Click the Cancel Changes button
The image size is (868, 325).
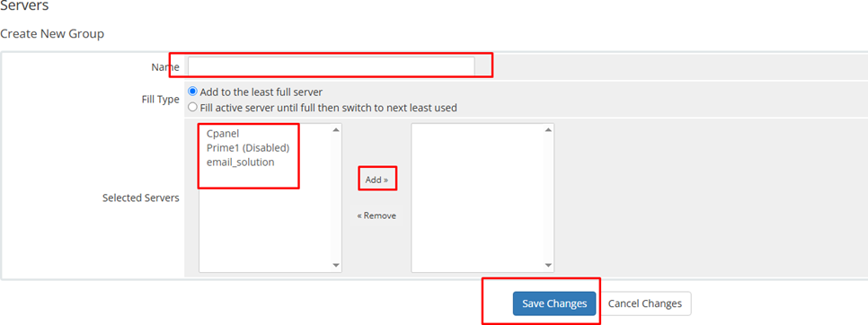point(645,303)
